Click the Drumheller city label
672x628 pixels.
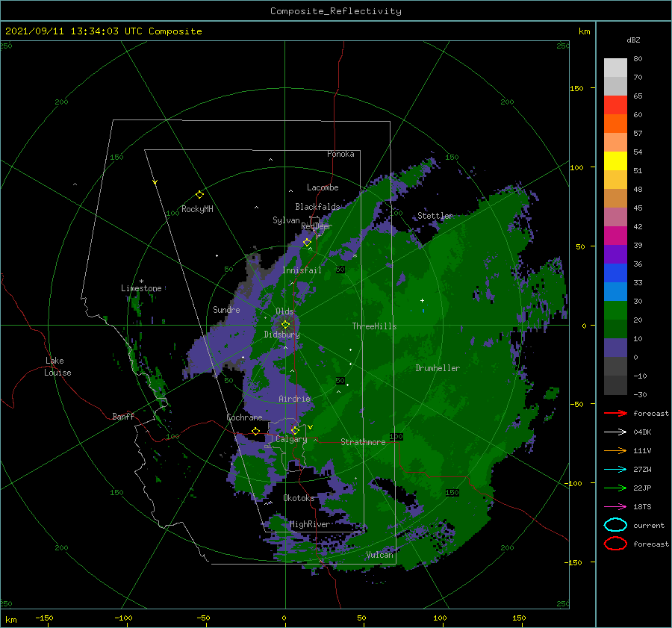tap(438, 368)
